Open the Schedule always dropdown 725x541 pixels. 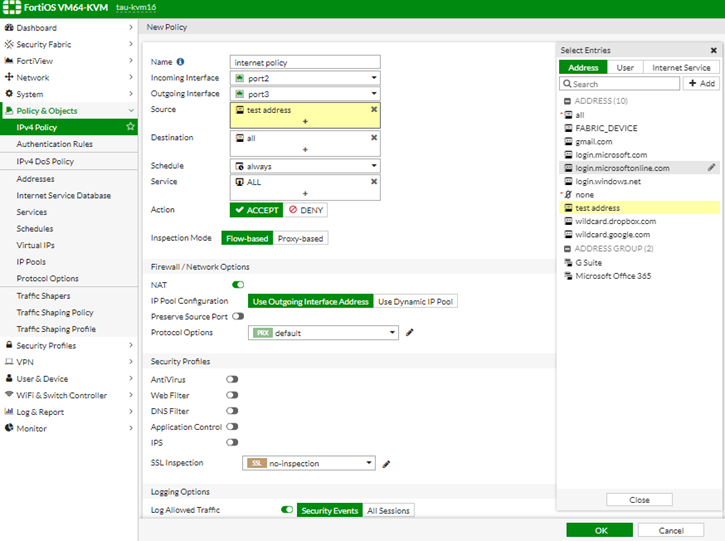click(305, 166)
